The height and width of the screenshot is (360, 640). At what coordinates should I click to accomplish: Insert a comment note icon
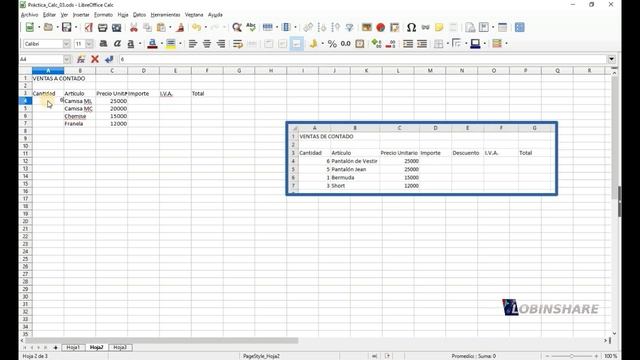tap(439, 27)
